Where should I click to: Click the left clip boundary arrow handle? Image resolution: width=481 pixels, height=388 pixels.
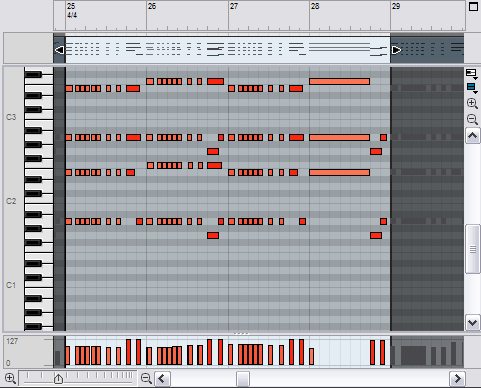click(x=59, y=50)
